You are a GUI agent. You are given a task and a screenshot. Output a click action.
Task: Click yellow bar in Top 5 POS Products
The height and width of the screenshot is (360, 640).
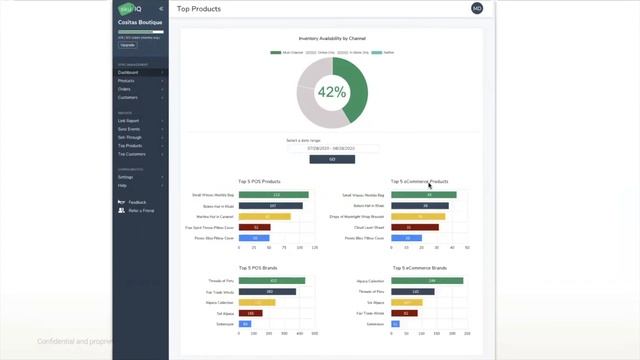[264, 217]
